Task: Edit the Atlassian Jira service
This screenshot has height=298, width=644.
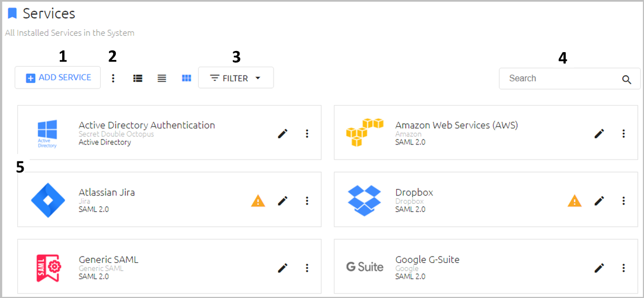Action: click(283, 201)
